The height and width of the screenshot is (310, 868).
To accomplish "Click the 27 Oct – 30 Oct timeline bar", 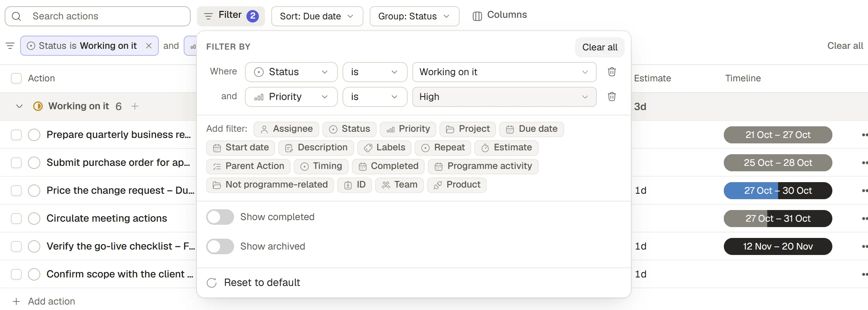I will [x=778, y=191].
